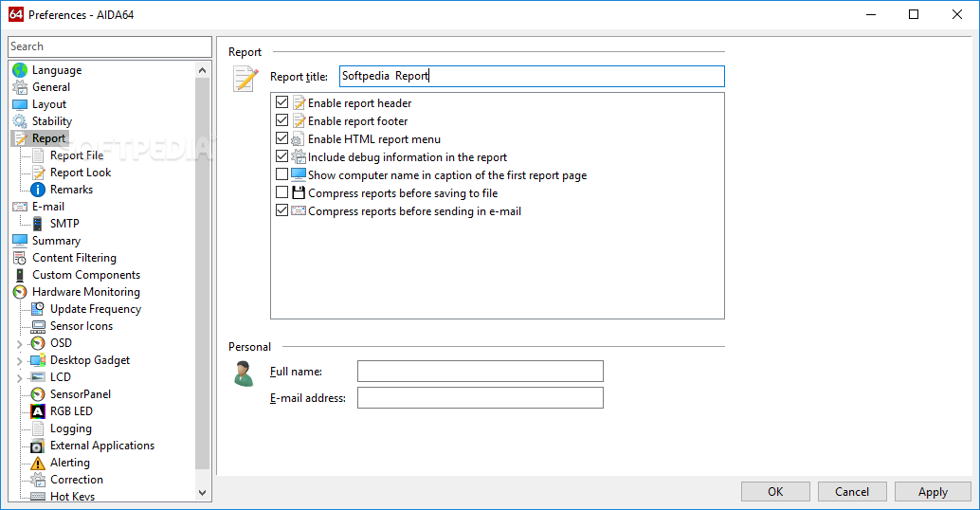Click the Layout monitor icon
Screen dimensions: 980x510
20,104
